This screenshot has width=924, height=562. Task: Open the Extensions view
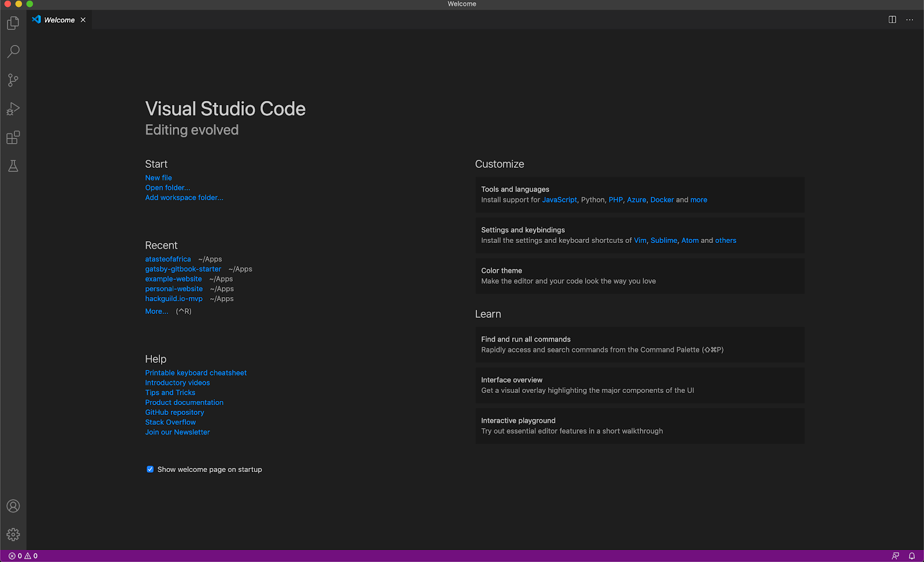pos(13,138)
